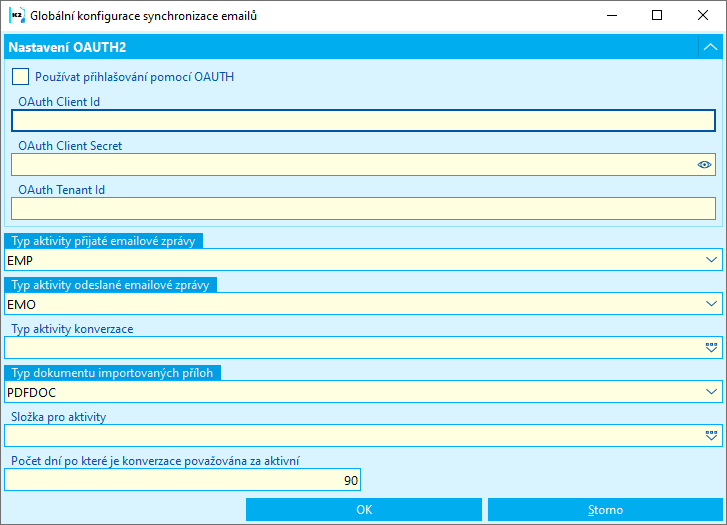The image size is (727, 525).
Task: Close the Globální konfigurace synchronizace emailů dialog
Action: point(703,15)
